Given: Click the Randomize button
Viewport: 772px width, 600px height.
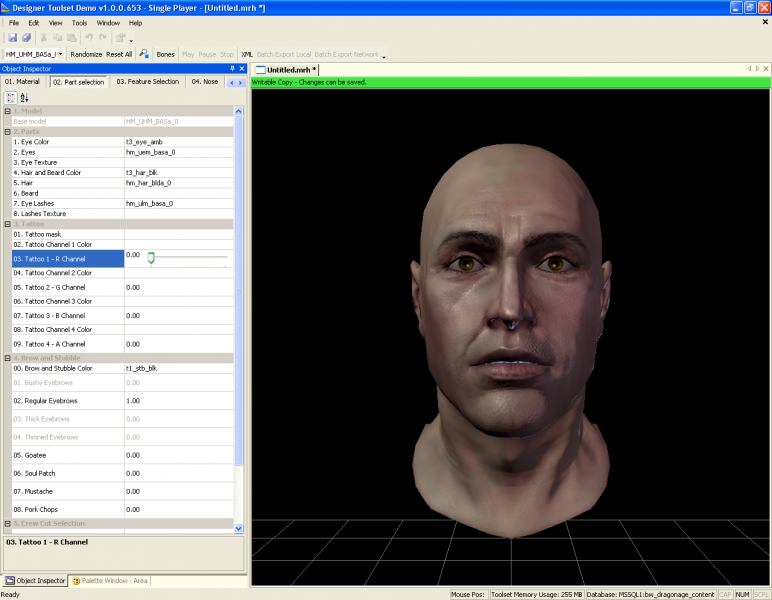Looking at the screenshot, I should [x=86, y=54].
